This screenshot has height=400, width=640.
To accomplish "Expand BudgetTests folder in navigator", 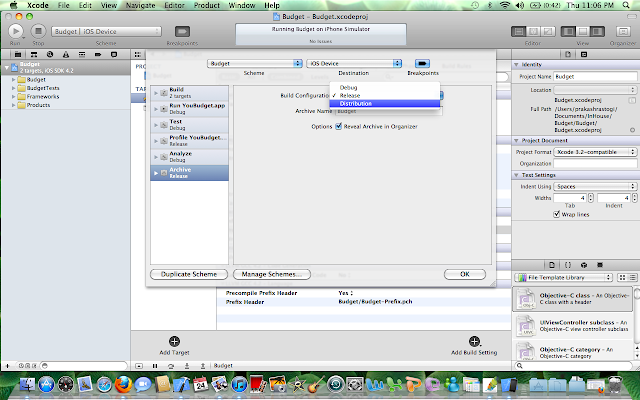I will (x=13, y=88).
